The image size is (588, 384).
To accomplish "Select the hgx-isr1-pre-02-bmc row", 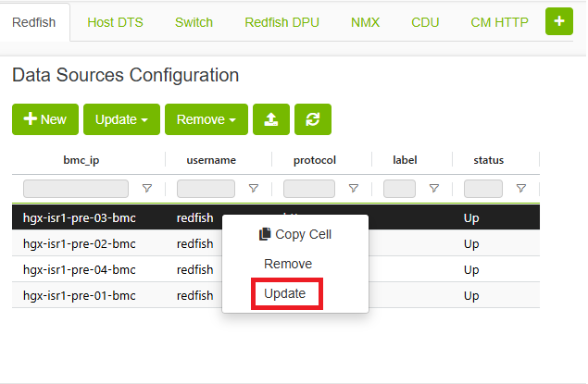I will pyautogui.click(x=80, y=244).
